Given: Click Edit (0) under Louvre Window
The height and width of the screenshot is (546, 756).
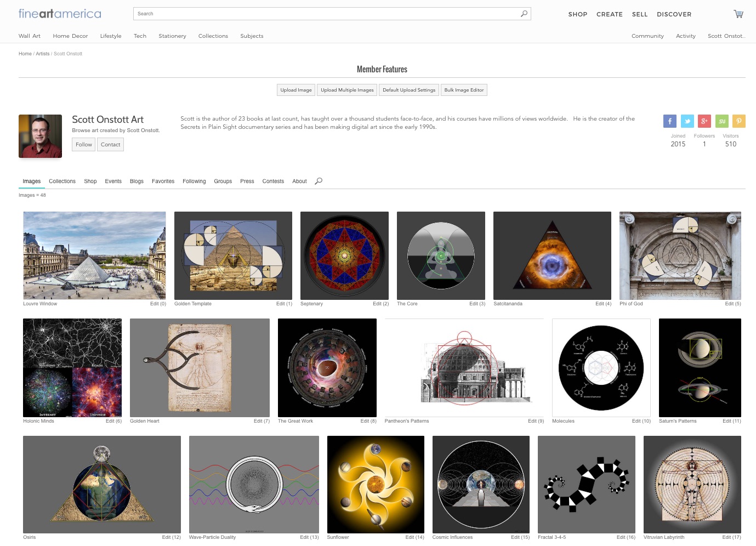Looking at the screenshot, I should [158, 304].
